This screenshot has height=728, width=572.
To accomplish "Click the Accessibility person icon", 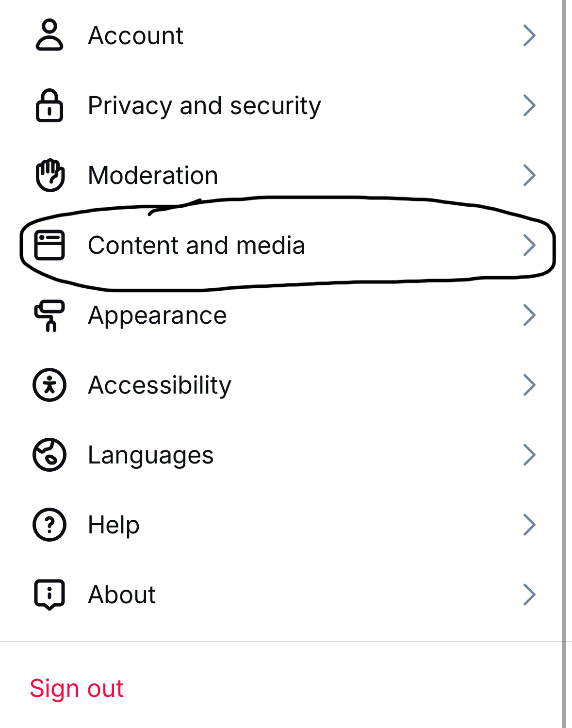I will point(49,385).
